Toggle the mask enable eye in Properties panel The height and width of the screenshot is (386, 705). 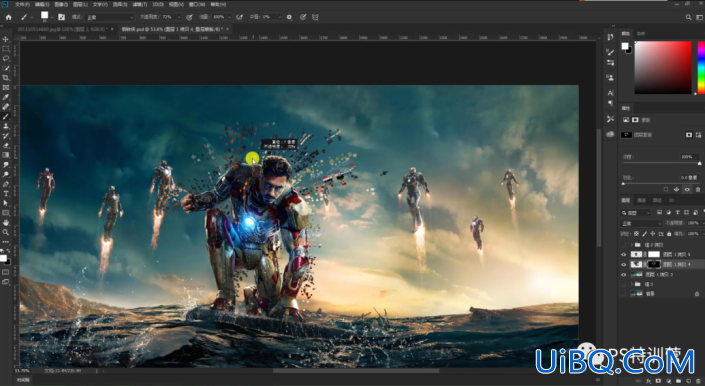click(x=687, y=190)
